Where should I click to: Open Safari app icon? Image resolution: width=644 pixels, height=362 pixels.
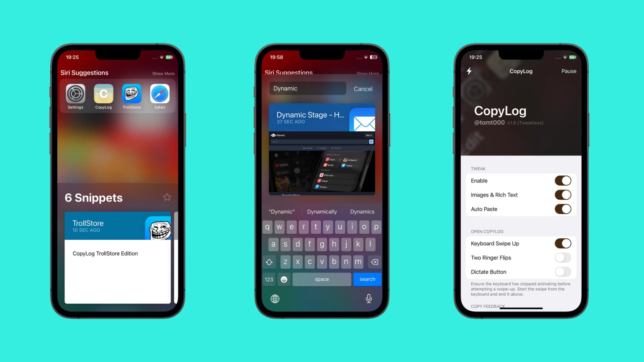160,94
